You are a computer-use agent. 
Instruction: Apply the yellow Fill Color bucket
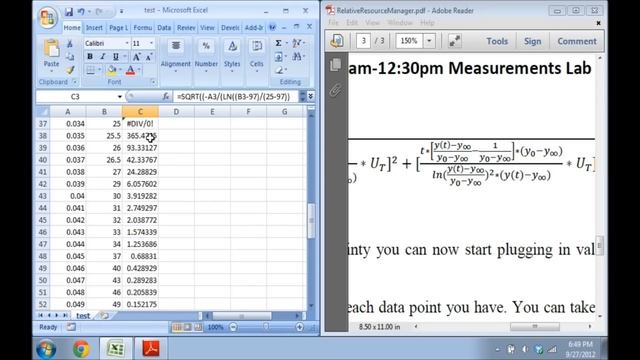pos(111,70)
